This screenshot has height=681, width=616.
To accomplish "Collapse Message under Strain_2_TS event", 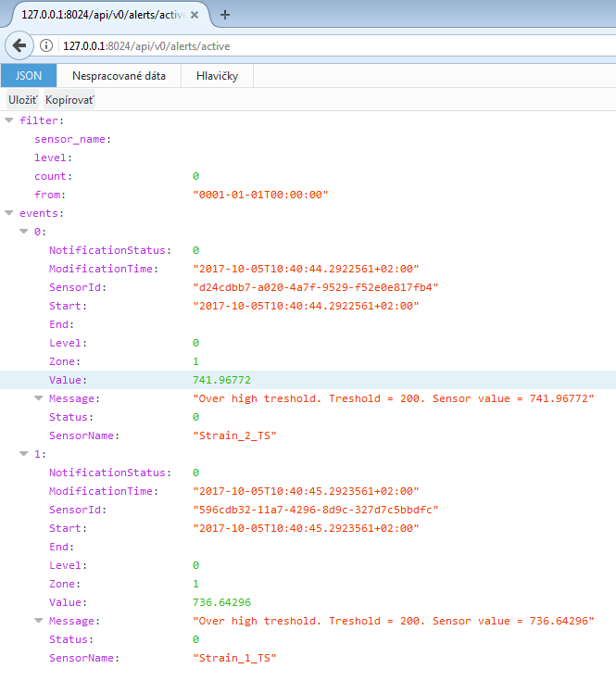I will (39, 398).
